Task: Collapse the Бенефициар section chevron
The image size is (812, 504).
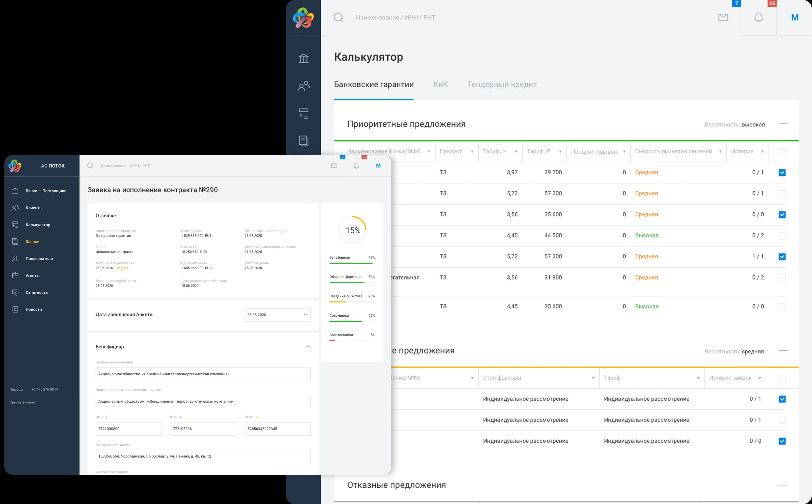Action: point(309,347)
